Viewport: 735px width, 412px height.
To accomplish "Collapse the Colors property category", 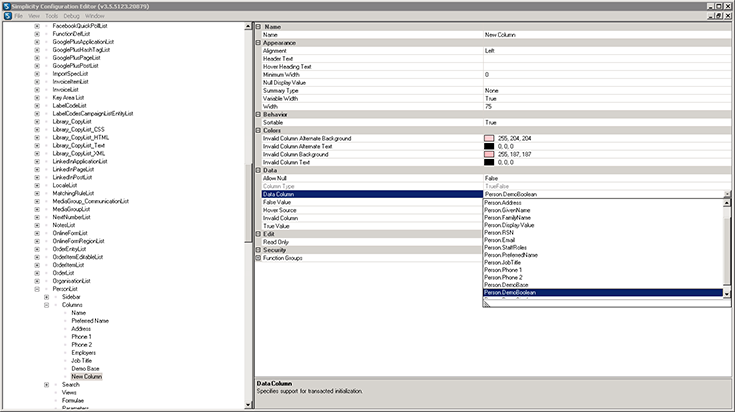I will [x=258, y=130].
